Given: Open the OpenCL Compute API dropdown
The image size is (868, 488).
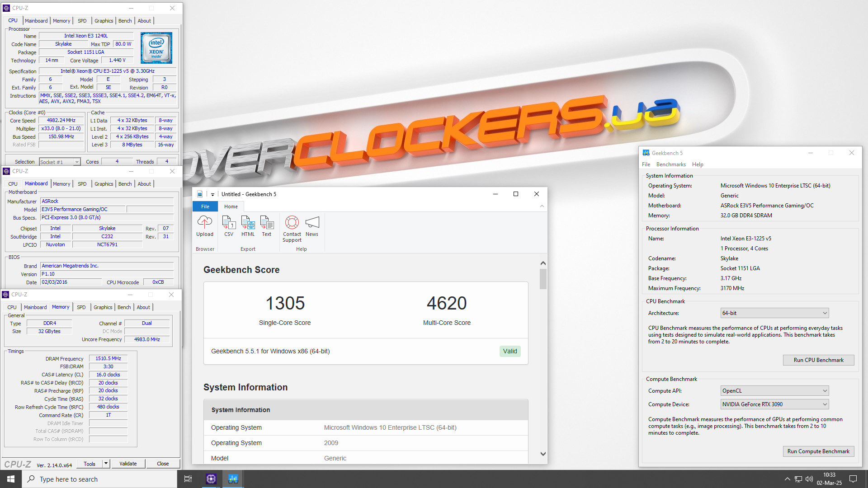Looking at the screenshot, I should point(774,391).
